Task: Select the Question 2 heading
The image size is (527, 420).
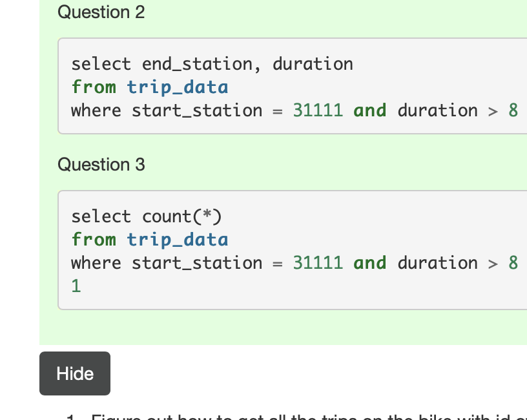Action: [x=101, y=12]
